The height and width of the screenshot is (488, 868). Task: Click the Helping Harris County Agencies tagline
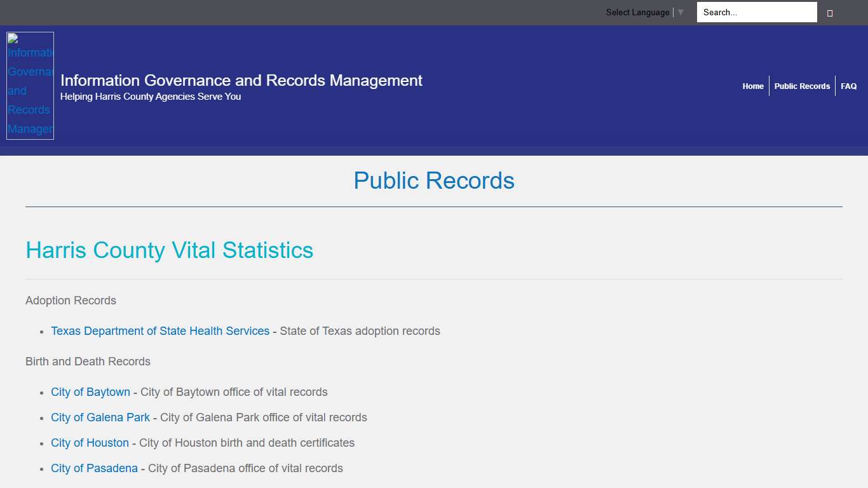[151, 97]
